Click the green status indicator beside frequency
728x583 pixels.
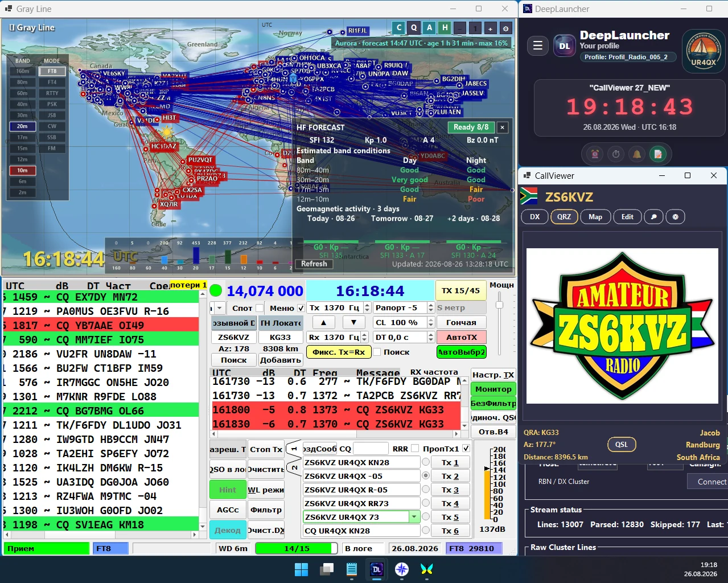click(x=216, y=290)
